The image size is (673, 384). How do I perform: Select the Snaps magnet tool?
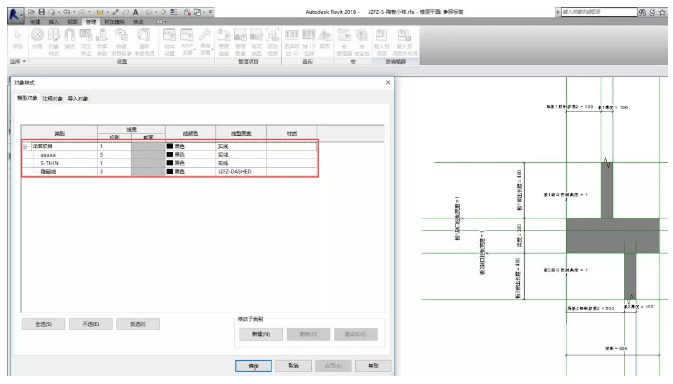70,39
